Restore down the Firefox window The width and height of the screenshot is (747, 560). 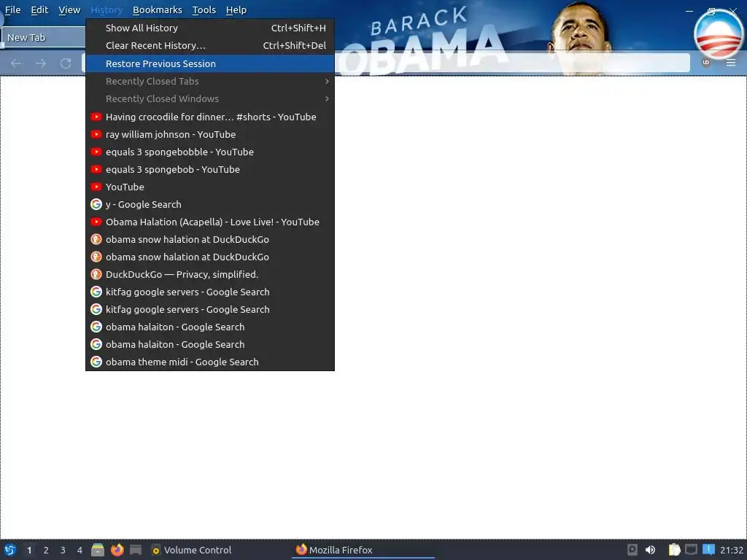711,11
